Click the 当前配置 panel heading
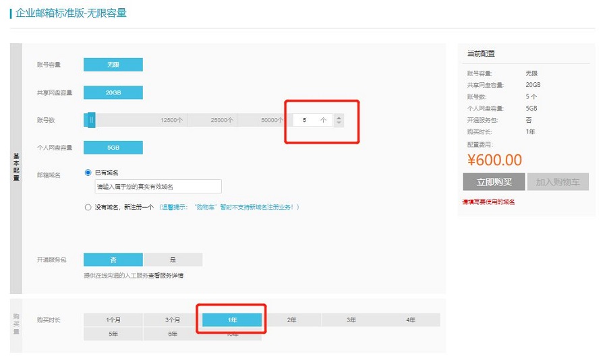The image size is (607, 364). (x=481, y=53)
